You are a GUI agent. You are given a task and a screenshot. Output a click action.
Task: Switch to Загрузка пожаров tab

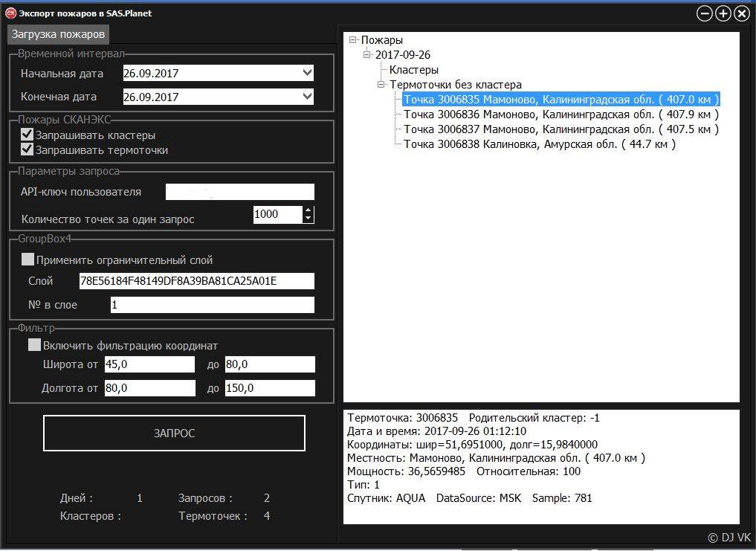[x=59, y=34]
